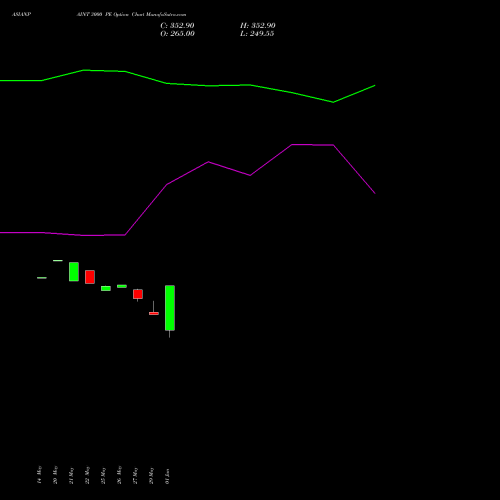The width and height of the screenshot is (500, 500).
Task: Select the small red candle for 29 May
Action: pyautogui.click(x=154, y=313)
